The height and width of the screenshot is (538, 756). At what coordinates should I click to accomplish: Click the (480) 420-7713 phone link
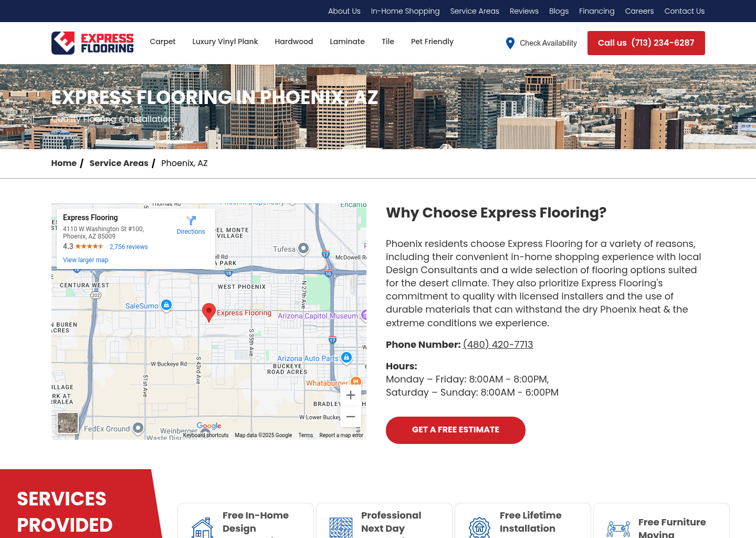(498, 345)
